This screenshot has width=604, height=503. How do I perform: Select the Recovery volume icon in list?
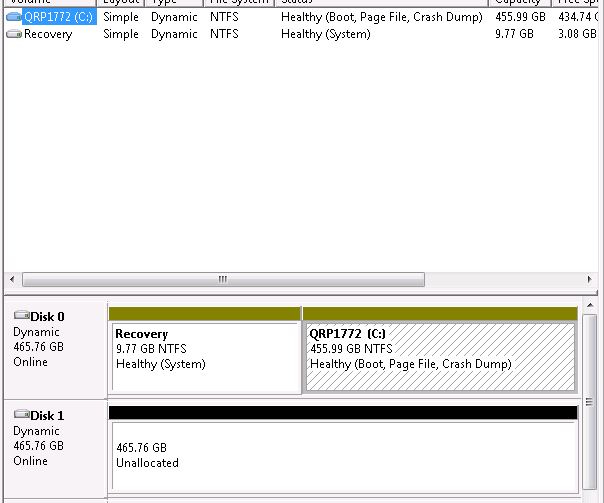[x=14, y=34]
